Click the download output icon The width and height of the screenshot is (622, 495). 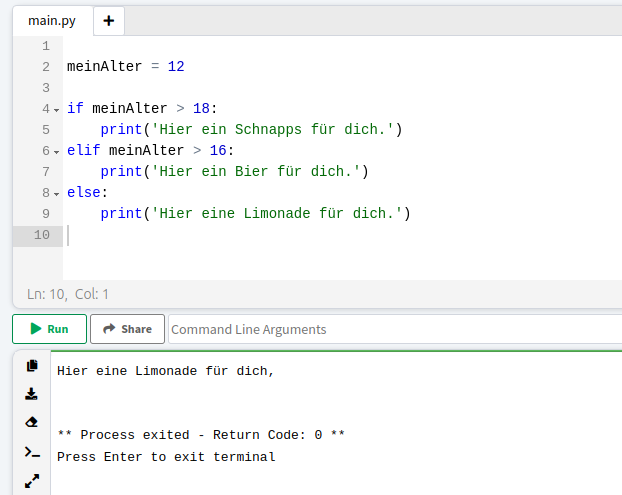[31, 394]
